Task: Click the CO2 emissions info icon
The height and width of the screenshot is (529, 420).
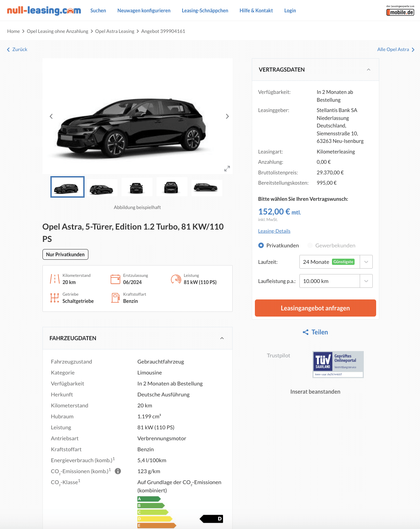Action: (118, 471)
